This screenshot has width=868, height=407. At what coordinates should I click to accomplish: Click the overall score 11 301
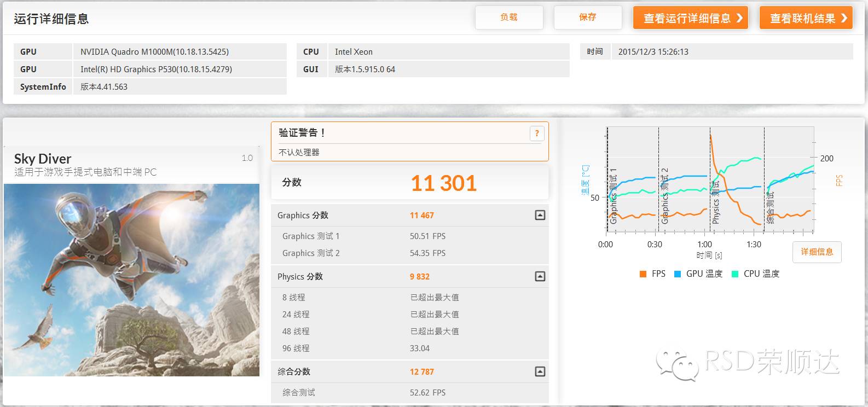[444, 183]
